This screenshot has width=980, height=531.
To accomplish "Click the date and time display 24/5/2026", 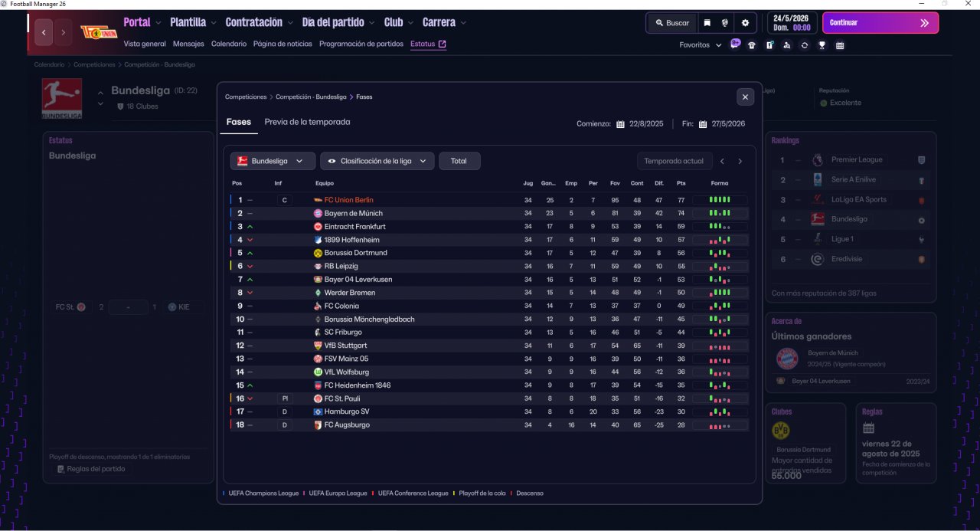I will (x=792, y=23).
